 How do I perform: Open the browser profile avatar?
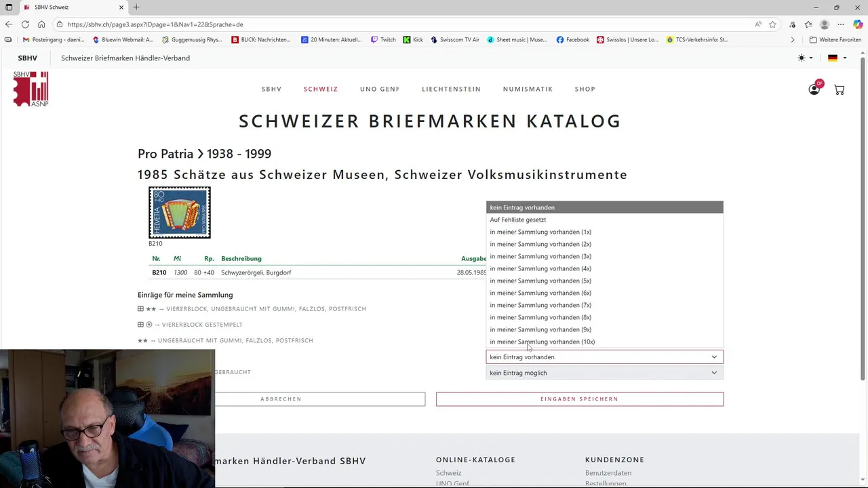click(x=825, y=24)
